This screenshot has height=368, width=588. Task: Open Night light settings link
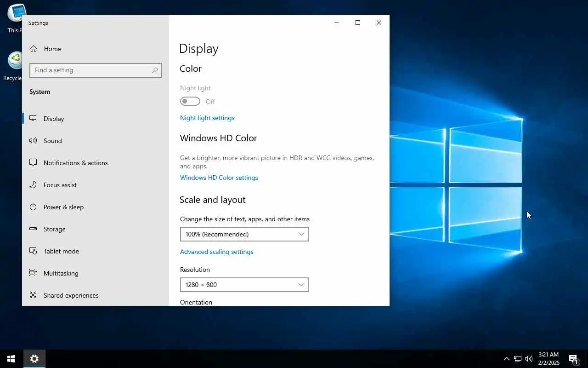point(207,118)
